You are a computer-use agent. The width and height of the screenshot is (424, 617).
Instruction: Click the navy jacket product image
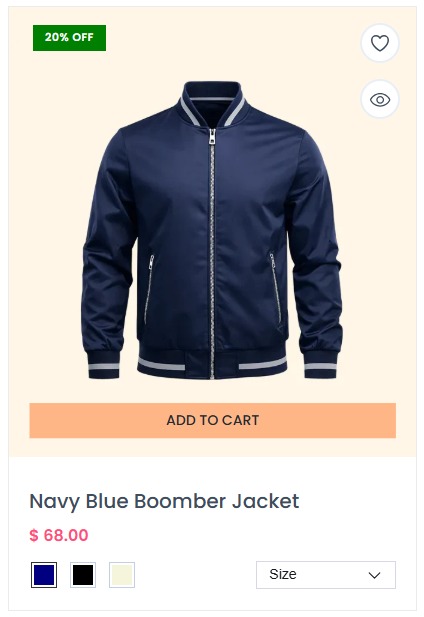tap(212, 230)
